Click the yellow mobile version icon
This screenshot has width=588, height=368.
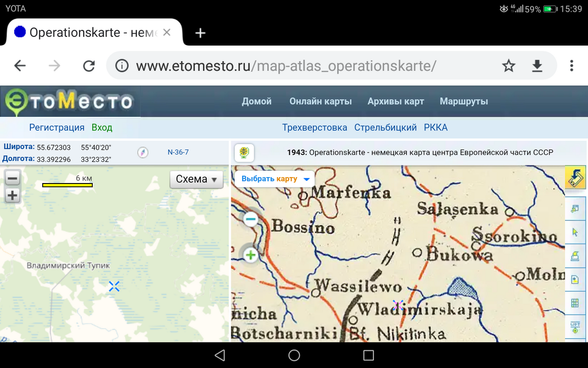coord(576,178)
